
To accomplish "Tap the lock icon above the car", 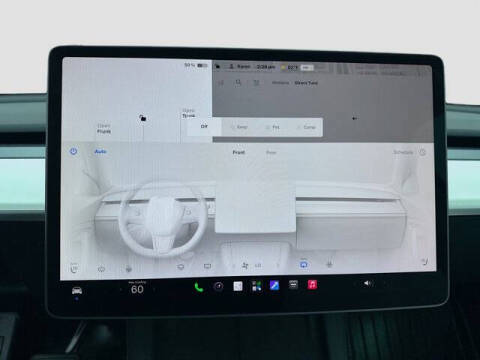I will click(143, 118).
